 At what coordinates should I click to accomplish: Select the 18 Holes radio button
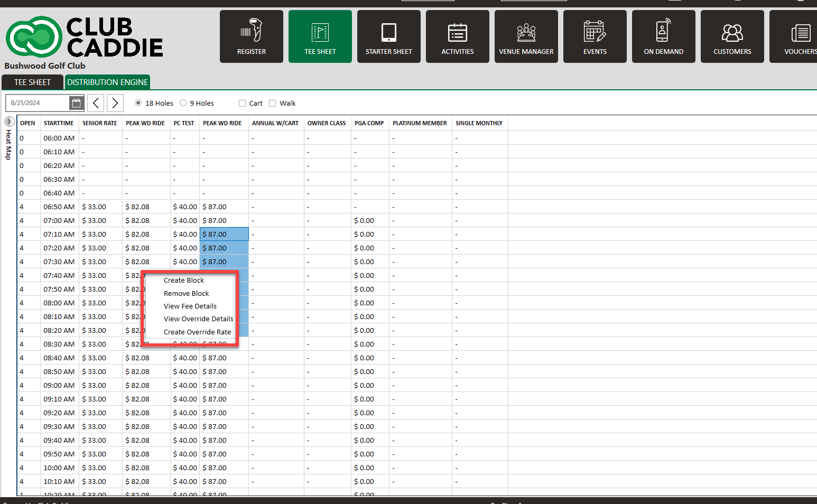138,103
